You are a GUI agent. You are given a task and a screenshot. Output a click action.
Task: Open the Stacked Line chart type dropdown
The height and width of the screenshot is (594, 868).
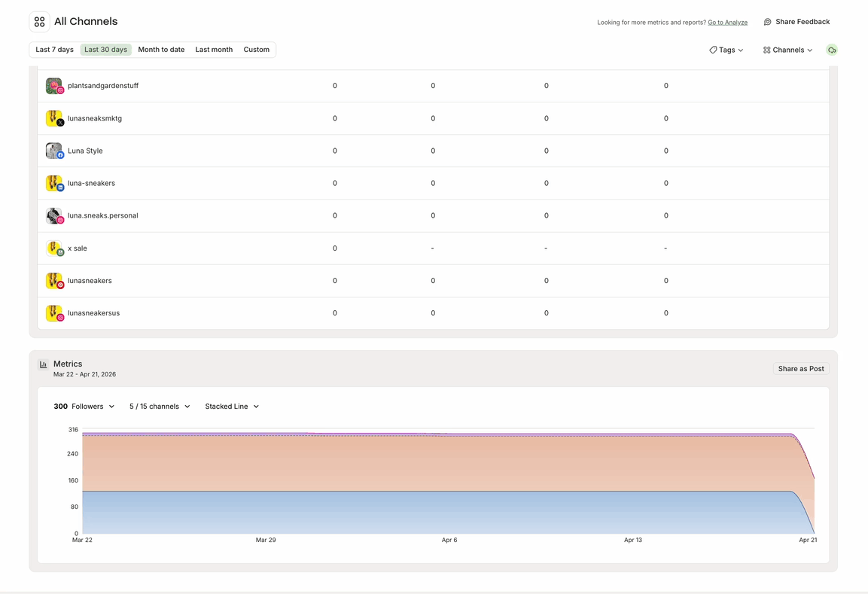point(232,407)
